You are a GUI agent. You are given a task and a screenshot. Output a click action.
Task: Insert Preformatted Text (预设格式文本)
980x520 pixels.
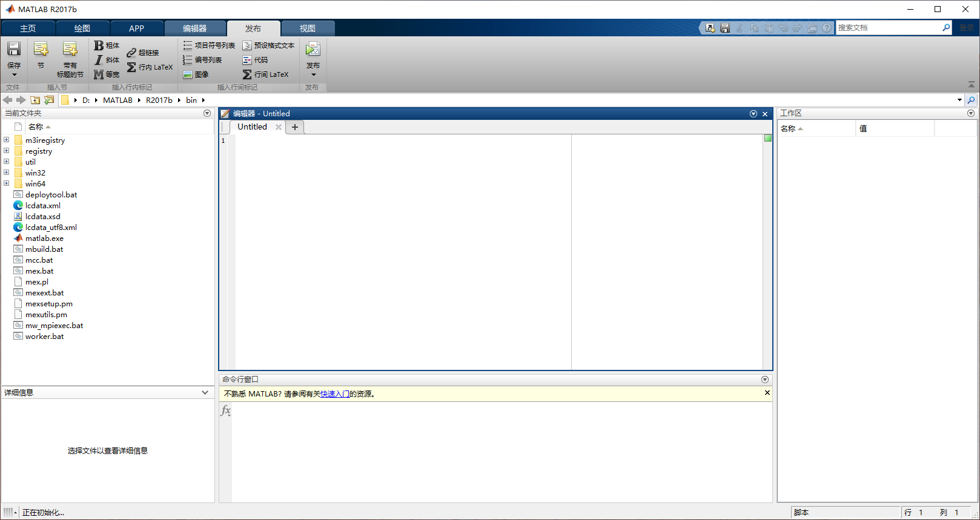268,45
